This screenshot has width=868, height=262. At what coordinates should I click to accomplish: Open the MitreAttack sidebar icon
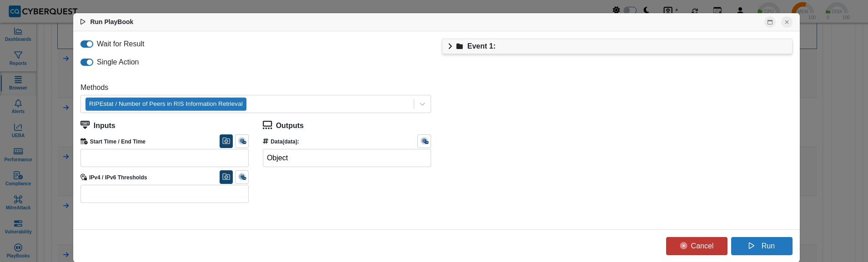click(x=18, y=203)
